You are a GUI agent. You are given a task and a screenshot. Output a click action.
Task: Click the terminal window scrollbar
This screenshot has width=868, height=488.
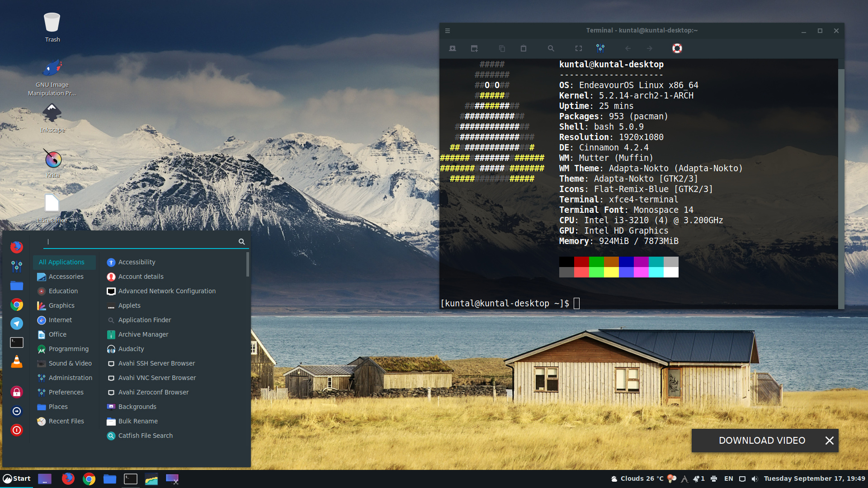[841, 188]
